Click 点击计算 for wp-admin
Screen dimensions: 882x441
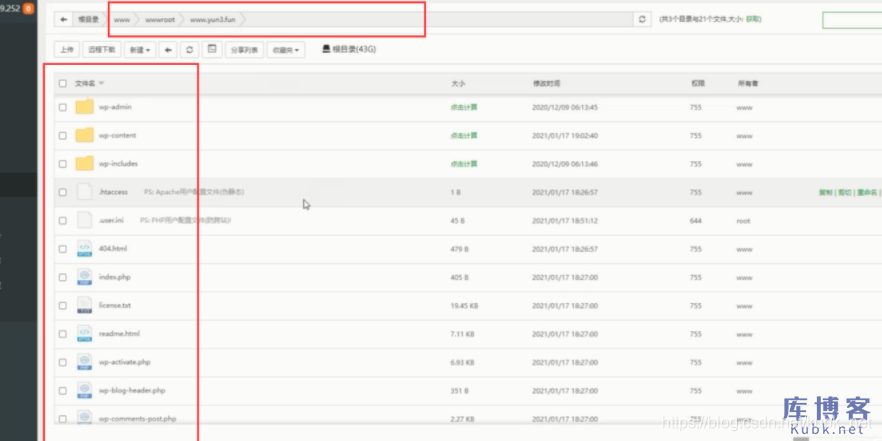[x=464, y=107]
